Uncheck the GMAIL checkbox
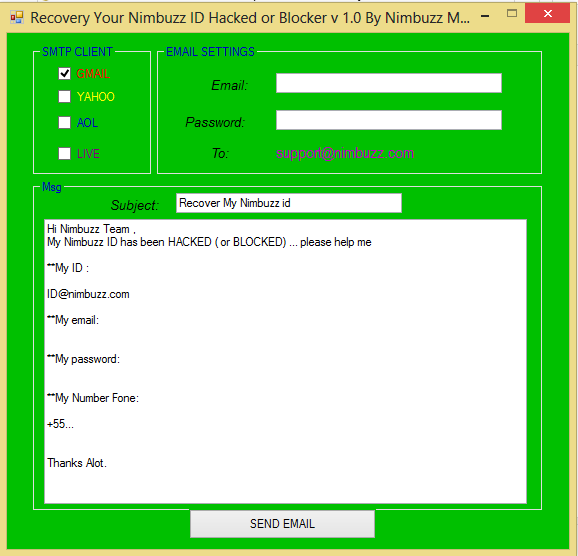578x556 pixels. tap(65, 73)
